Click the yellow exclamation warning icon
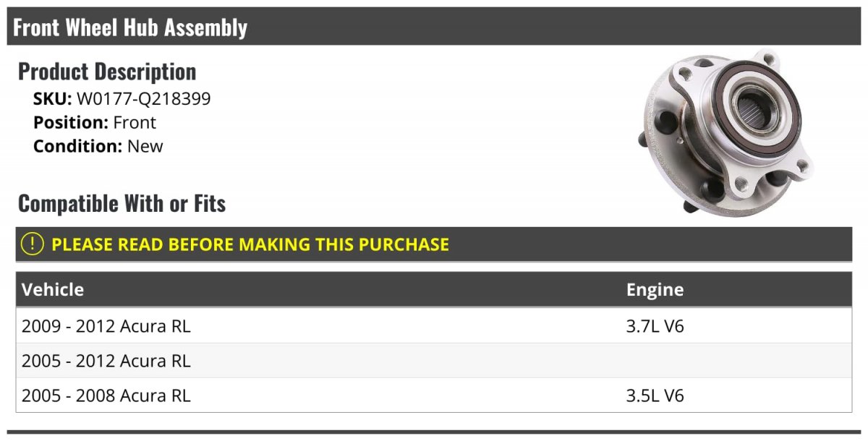Viewport: 868px width, 441px height. point(33,244)
